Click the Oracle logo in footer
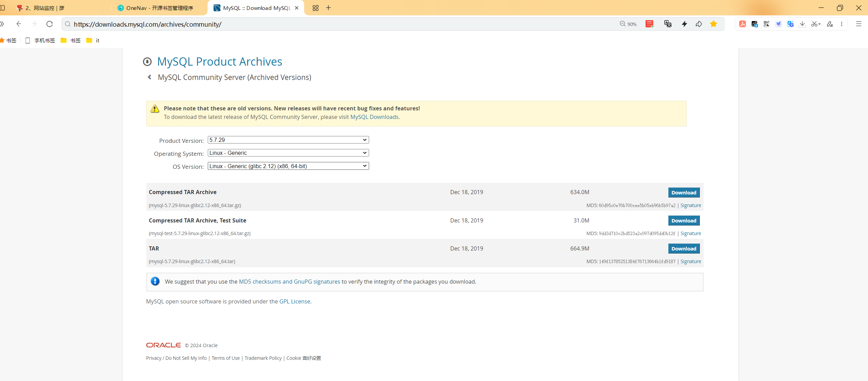Screen dimensions: 868x381 coord(163,345)
